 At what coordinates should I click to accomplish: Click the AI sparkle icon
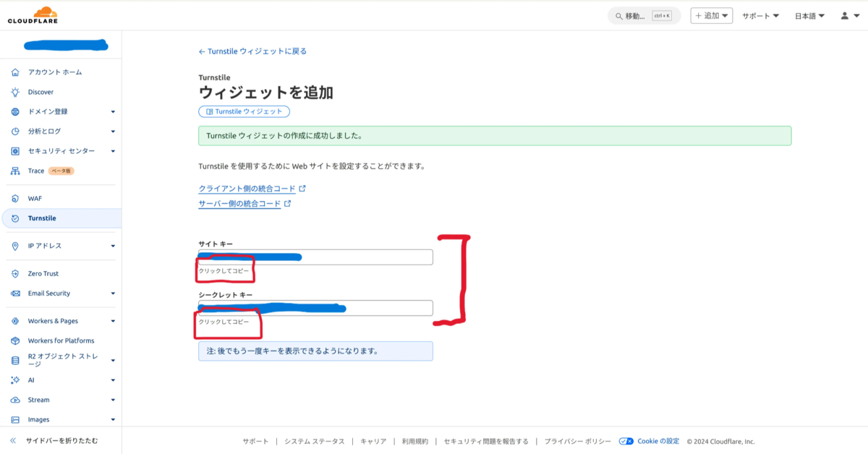pos(15,380)
